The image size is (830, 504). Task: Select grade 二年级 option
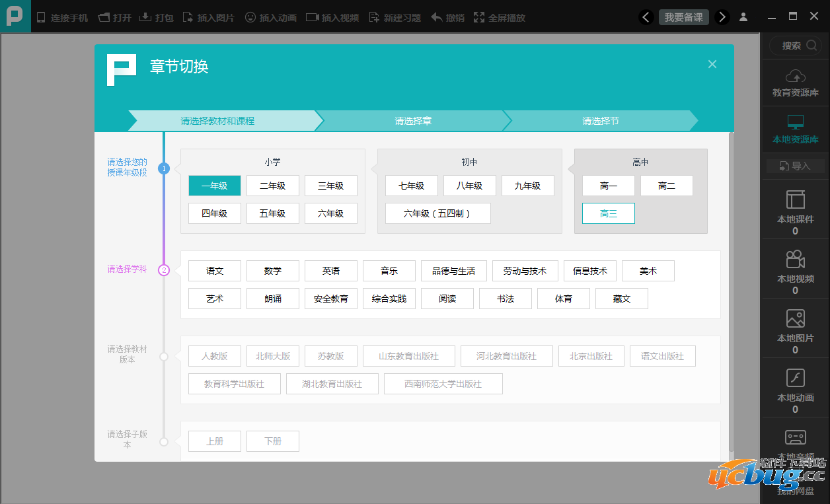[272, 186]
